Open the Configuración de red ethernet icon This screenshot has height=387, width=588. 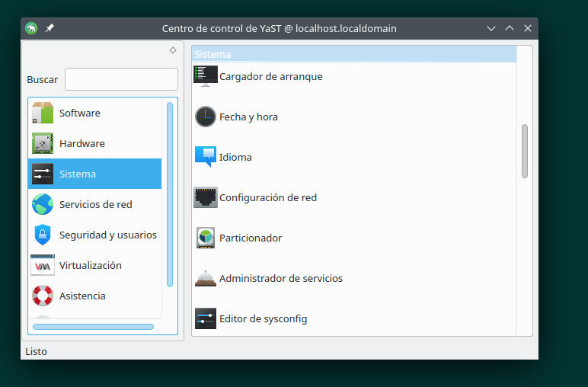pos(206,197)
